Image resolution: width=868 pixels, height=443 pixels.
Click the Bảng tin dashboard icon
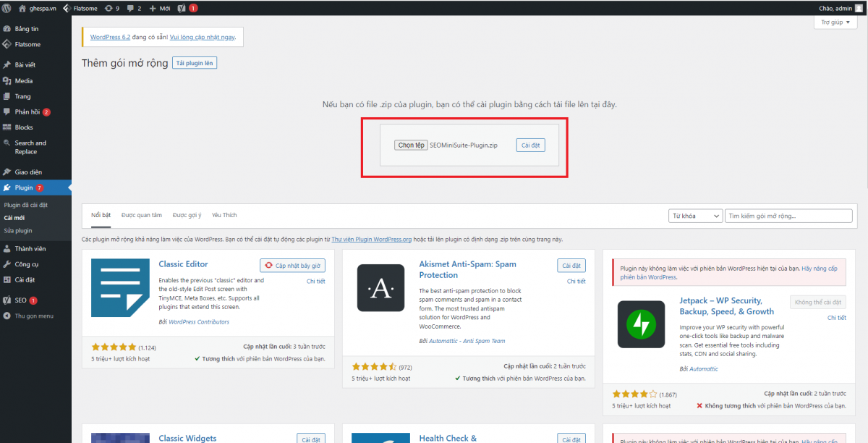tap(7, 29)
